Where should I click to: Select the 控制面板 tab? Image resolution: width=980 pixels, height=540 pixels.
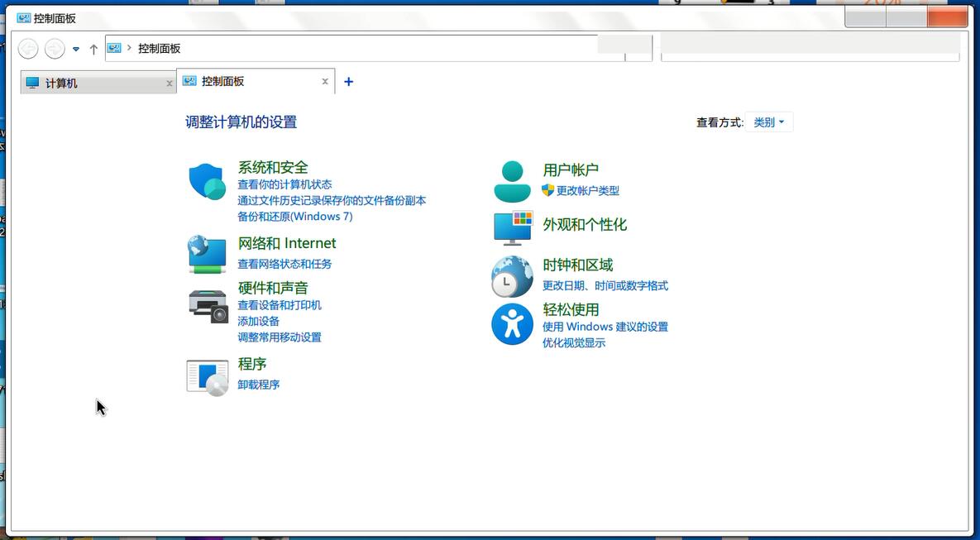coord(248,81)
